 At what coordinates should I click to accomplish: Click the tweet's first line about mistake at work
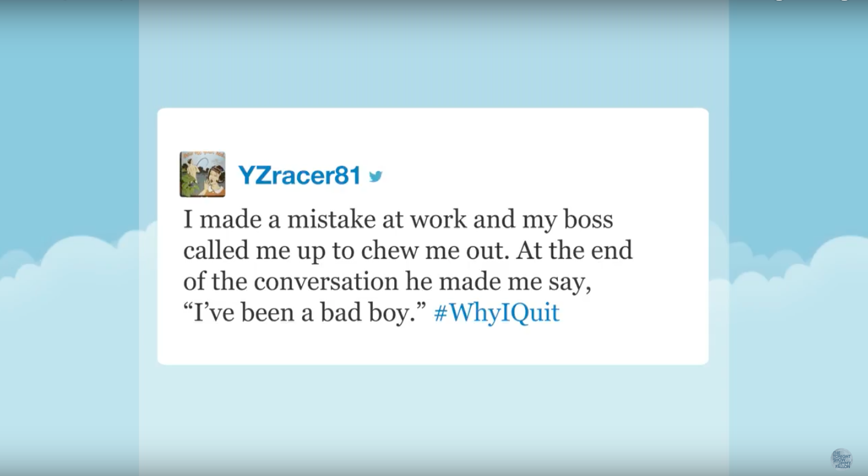pyautogui.click(x=398, y=220)
